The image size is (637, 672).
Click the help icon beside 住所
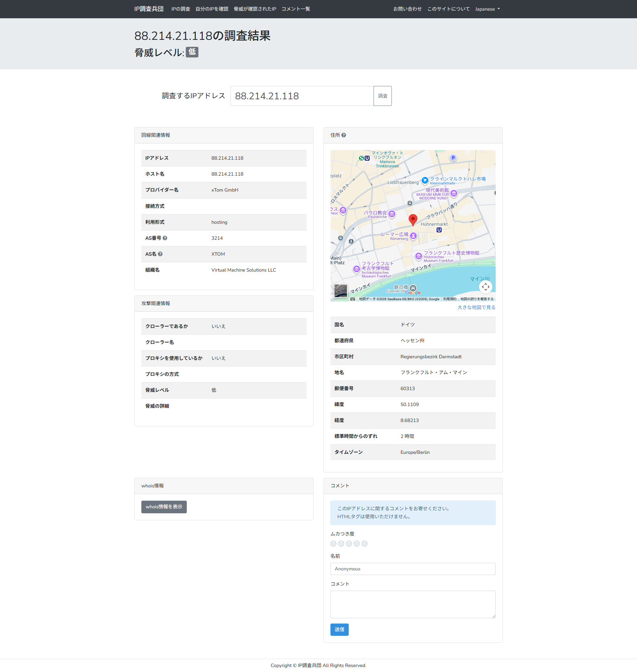point(344,135)
